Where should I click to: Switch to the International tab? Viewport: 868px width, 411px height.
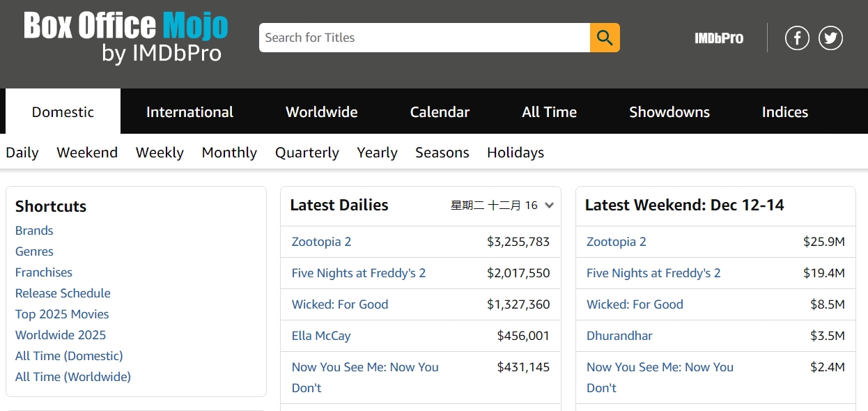pyautogui.click(x=189, y=112)
